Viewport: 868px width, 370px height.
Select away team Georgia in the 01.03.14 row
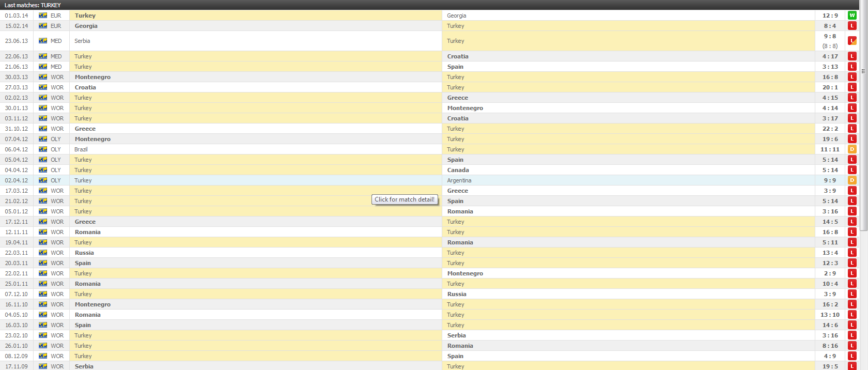pos(457,16)
